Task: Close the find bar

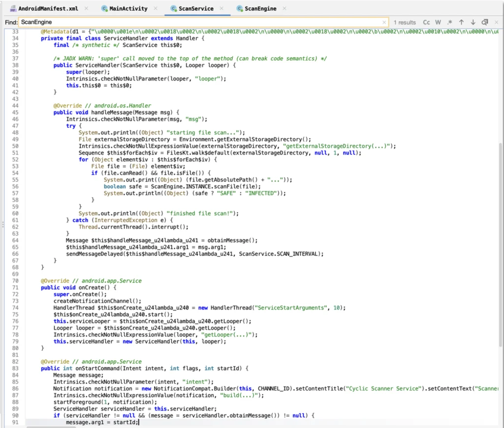Action: pos(496,22)
